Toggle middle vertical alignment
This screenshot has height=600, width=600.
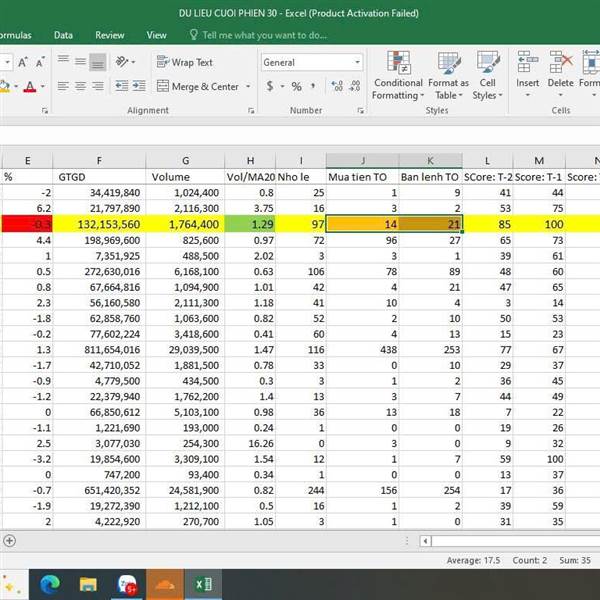(x=80, y=62)
